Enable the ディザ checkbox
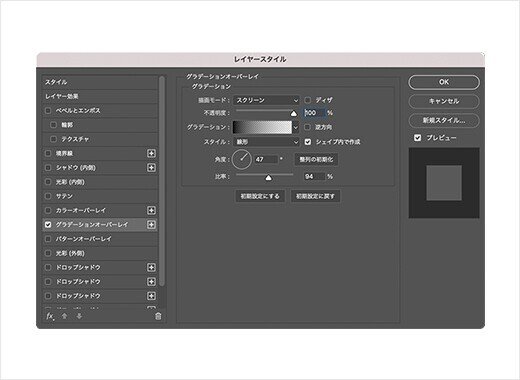 point(308,100)
